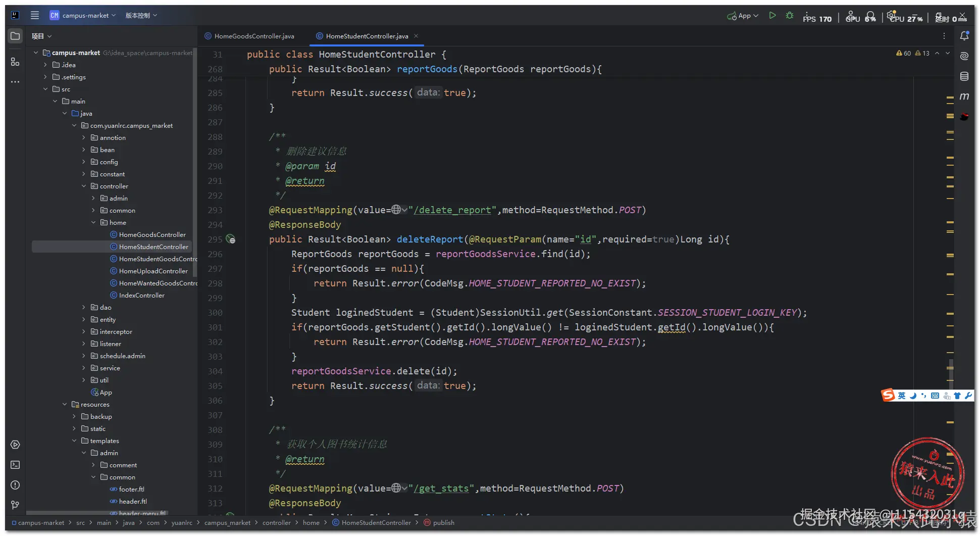980x536 pixels.
Task: Click the warnings count indicator 60
Action: pyautogui.click(x=904, y=53)
